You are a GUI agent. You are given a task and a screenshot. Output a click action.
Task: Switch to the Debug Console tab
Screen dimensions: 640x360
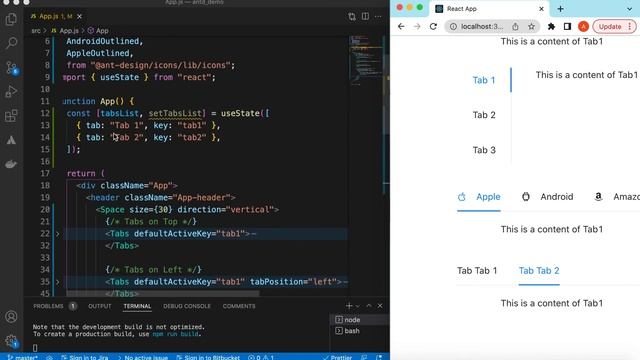187,306
